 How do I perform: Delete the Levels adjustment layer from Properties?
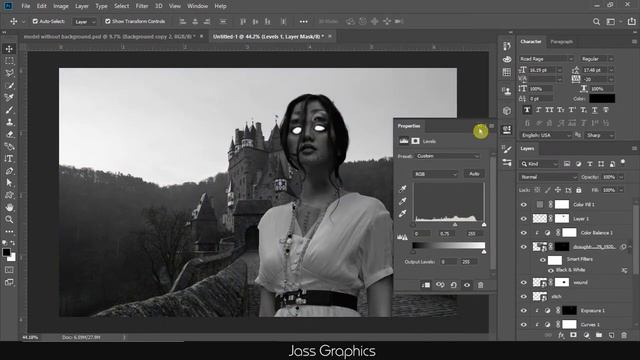pos(480,285)
